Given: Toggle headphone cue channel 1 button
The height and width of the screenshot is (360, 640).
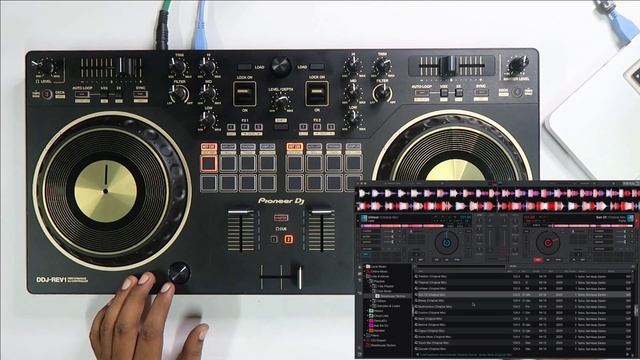Looking at the screenshot, I should point(275,239).
